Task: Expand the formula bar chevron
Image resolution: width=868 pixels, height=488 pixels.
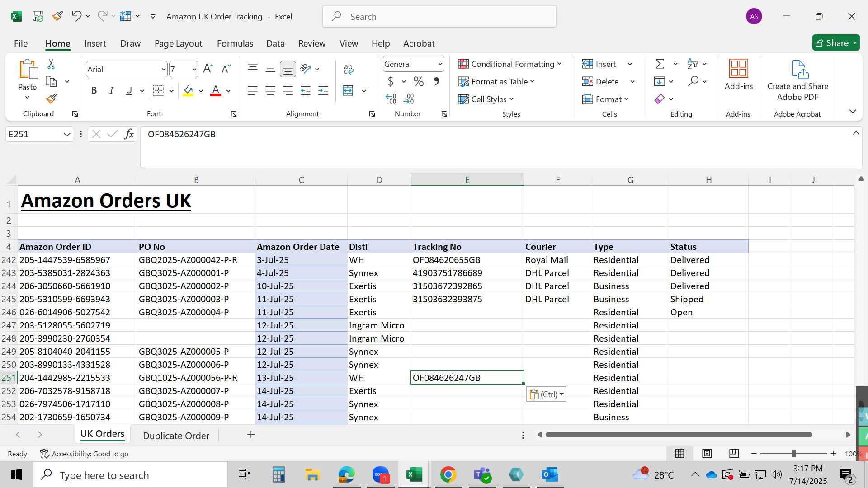Action: pos(856,133)
